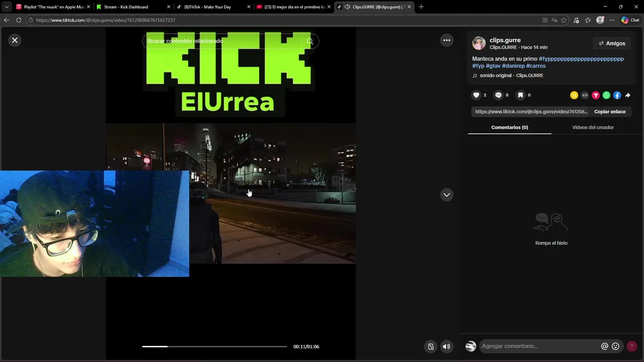Go back in the browser

click(x=7, y=20)
